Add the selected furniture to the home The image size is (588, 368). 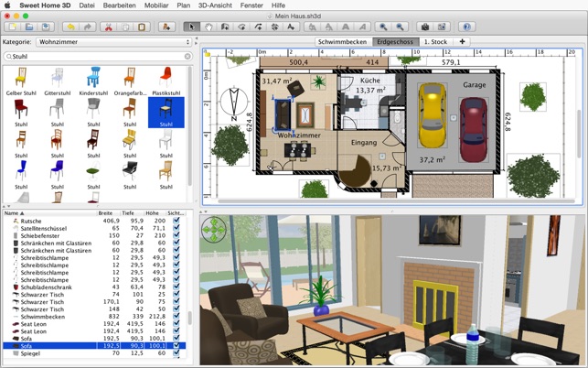pyautogui.click(x=166, y=27)
